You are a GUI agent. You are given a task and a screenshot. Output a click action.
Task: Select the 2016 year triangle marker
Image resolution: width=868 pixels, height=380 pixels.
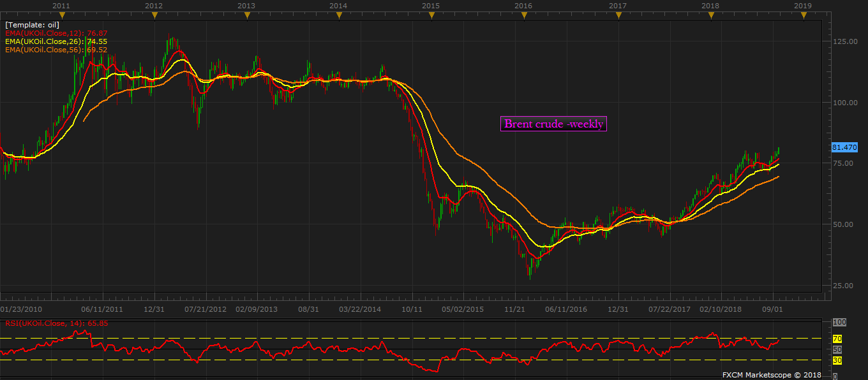[524, 15]
